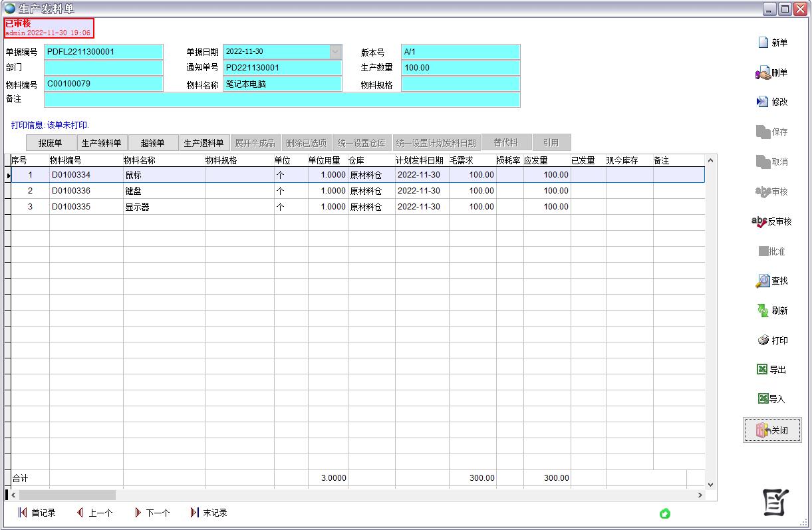Click the 导出 (export) Excel icon
Viewport: 812px width, 530px height.
tap(762, 370)
